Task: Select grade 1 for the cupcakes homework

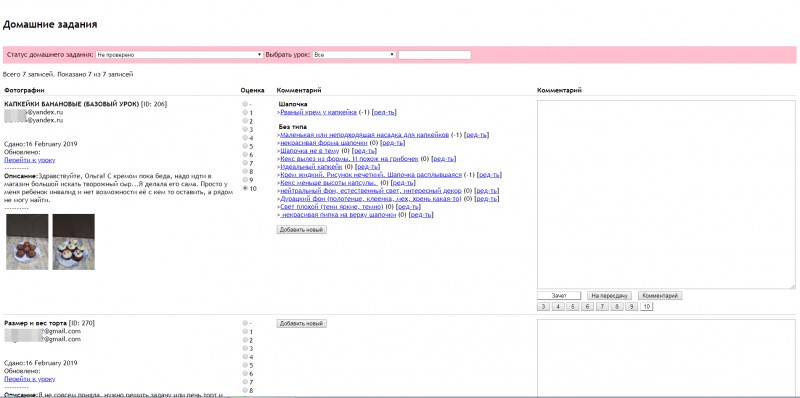Action: pos(245,113)
